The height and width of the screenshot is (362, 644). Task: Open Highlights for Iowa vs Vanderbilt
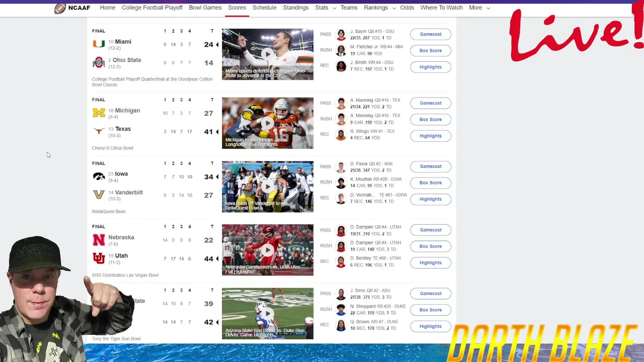tap(431, 199)
